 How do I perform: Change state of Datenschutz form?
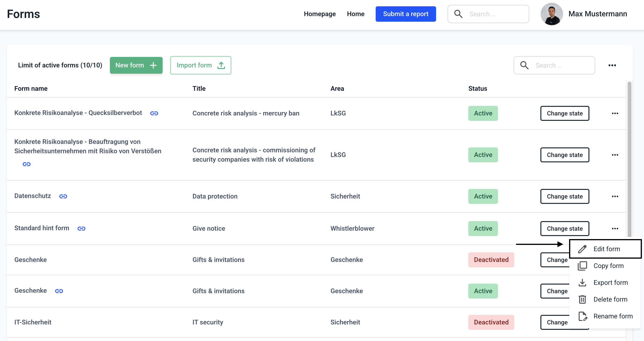564,196
